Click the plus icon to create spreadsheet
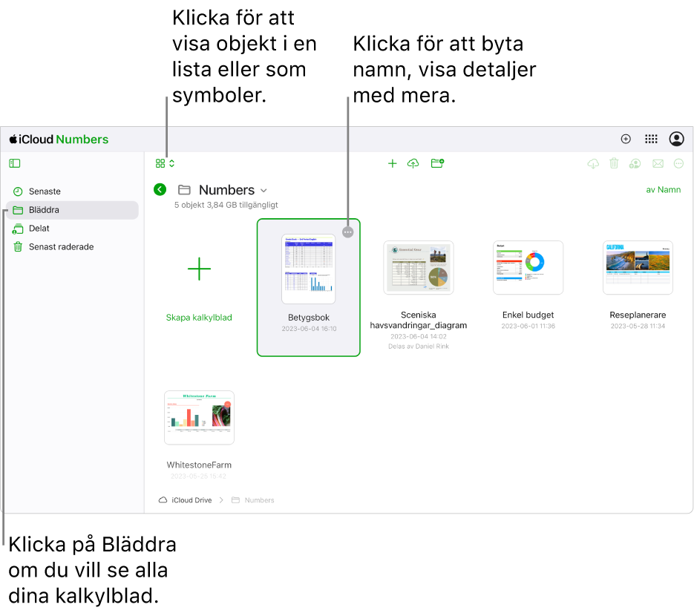The image size is (694, 616). tap(392, 163)
